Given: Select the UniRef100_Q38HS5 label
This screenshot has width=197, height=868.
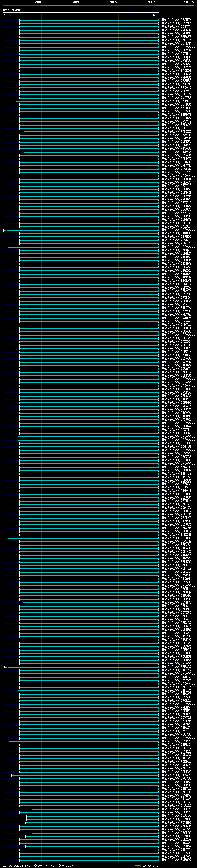Looking at the screenshot, I should point(177,81).
